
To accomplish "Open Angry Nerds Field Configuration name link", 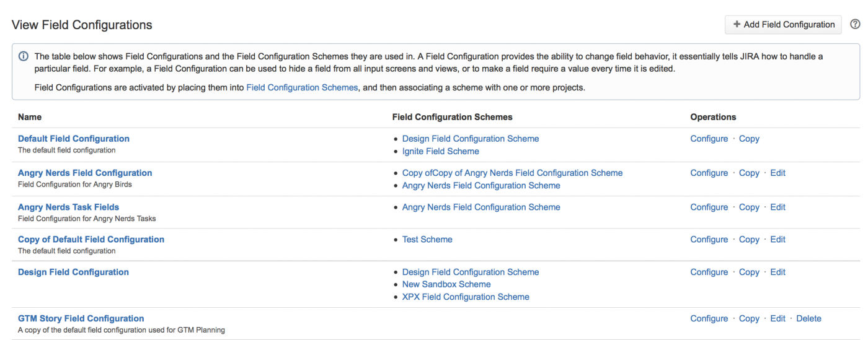I will click(85, 173).
